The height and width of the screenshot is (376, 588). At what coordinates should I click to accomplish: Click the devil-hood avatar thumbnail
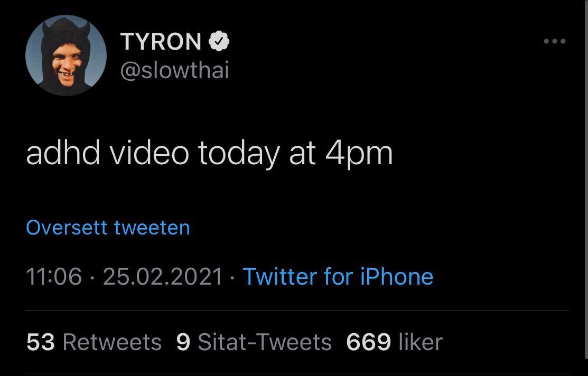click(66, 55)
